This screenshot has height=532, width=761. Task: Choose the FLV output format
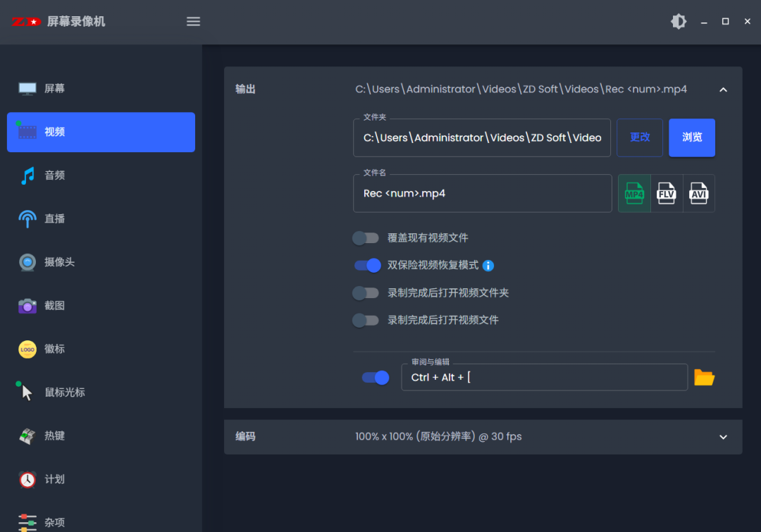click(666, 193)
